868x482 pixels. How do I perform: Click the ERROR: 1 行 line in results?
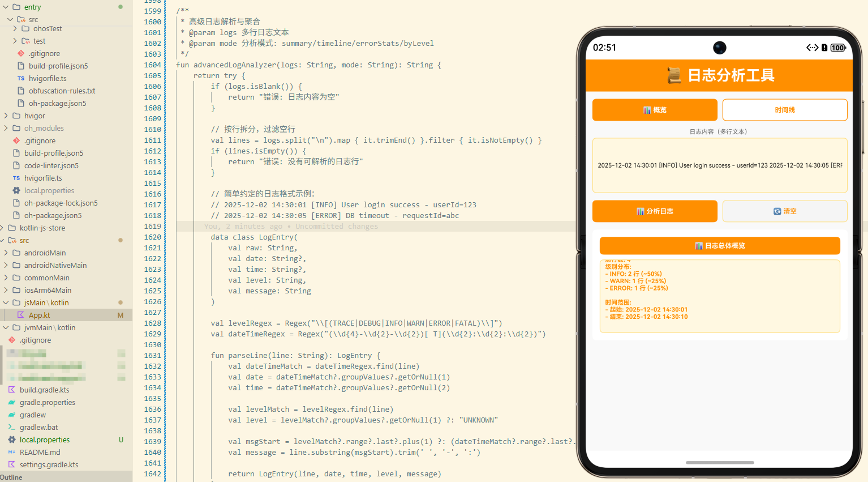tap(637, 288)
